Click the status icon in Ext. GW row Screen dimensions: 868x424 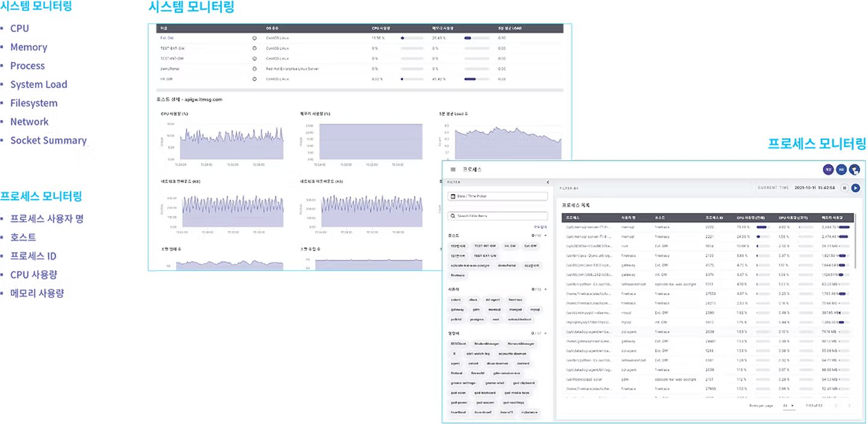click(254, 38)
